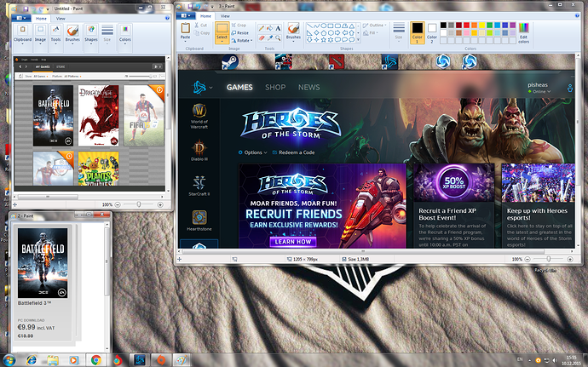Open Edit colors in 3 - Paint

[523, 32]
